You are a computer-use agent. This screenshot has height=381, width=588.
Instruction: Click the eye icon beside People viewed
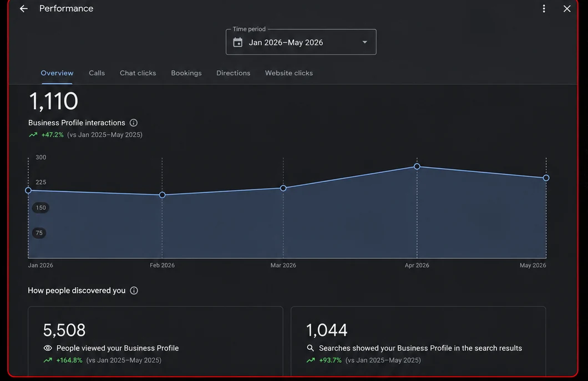[x=48, y=348]
